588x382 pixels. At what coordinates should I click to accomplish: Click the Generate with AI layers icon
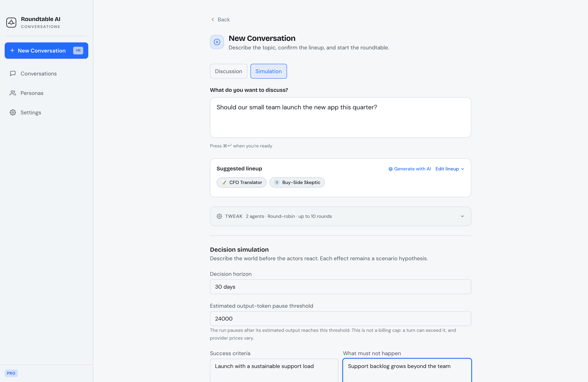(391, 169)
